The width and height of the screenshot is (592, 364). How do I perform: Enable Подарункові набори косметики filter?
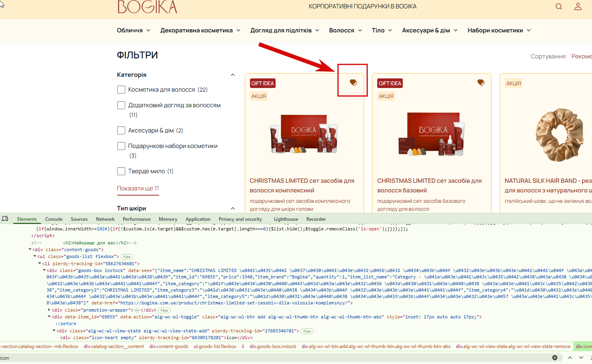[121, 146]
